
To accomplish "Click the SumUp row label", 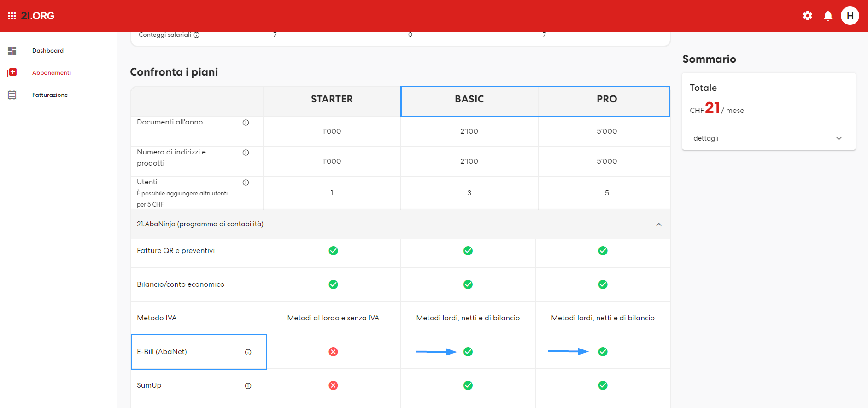I will (149, 385).
